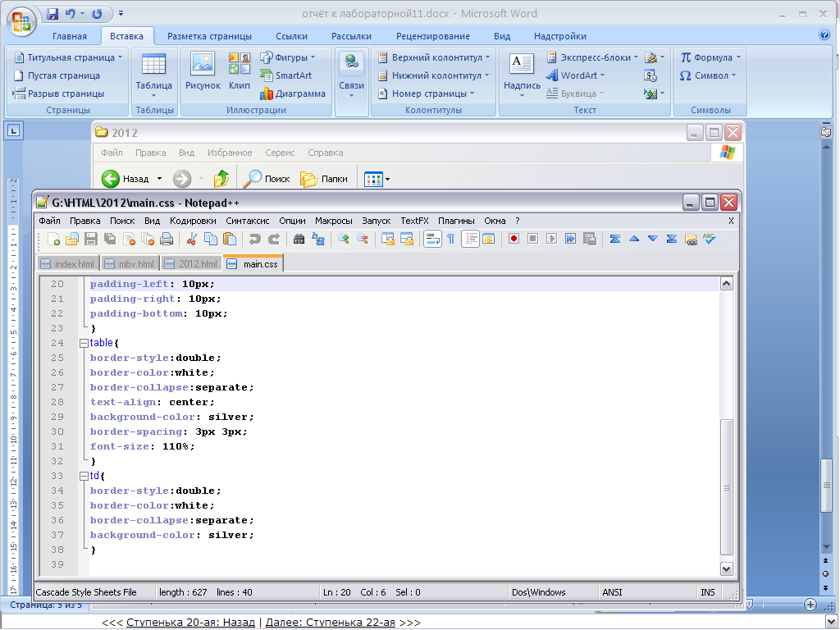Viewport: 840px width, 630px height.
Task: Open the Плагины menu in Notepad++
Action: tap(456, 221)
